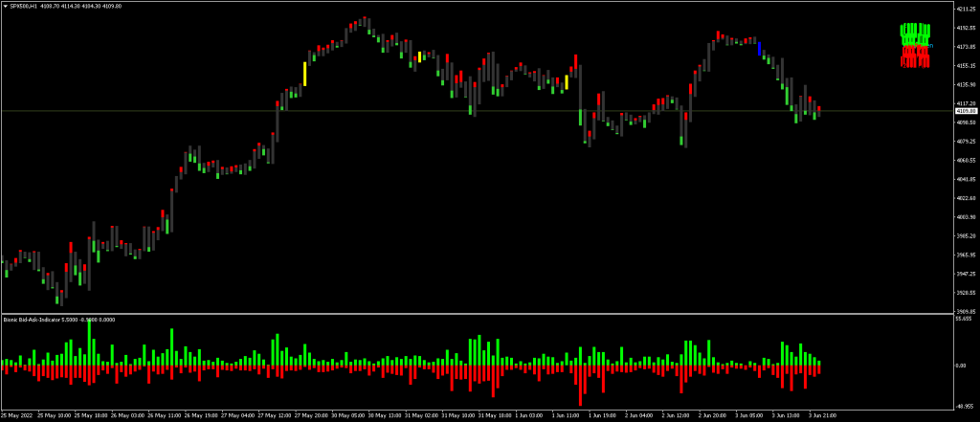980x422 pixels.
Task: Select the yellow candle near 1 Jun 11:00
Action: point(567,82)
